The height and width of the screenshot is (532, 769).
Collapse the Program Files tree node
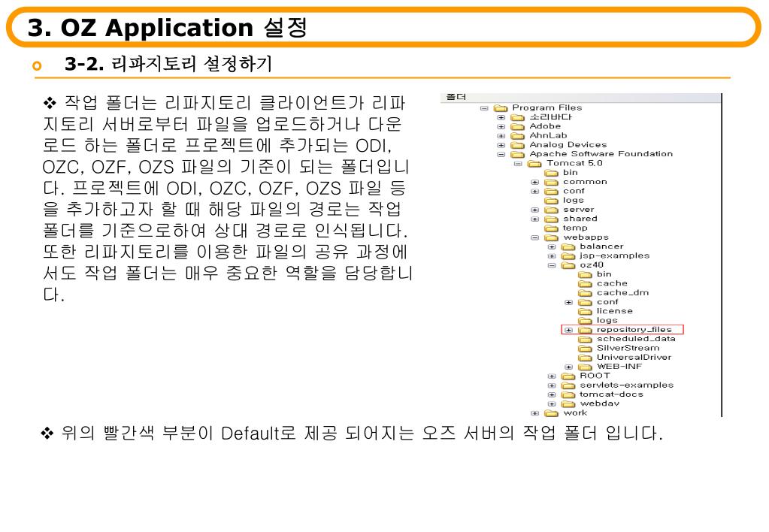pyautogui.click(x=484, y=108)
